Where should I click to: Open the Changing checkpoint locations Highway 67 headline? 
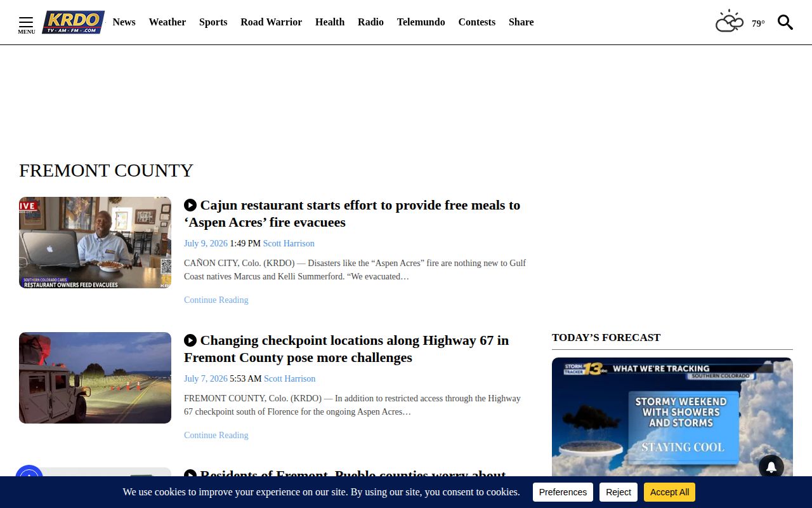(346, 349)
